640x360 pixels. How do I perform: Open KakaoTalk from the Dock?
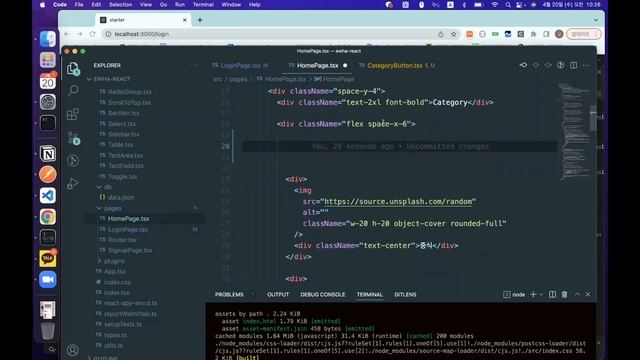pos(48,258)
